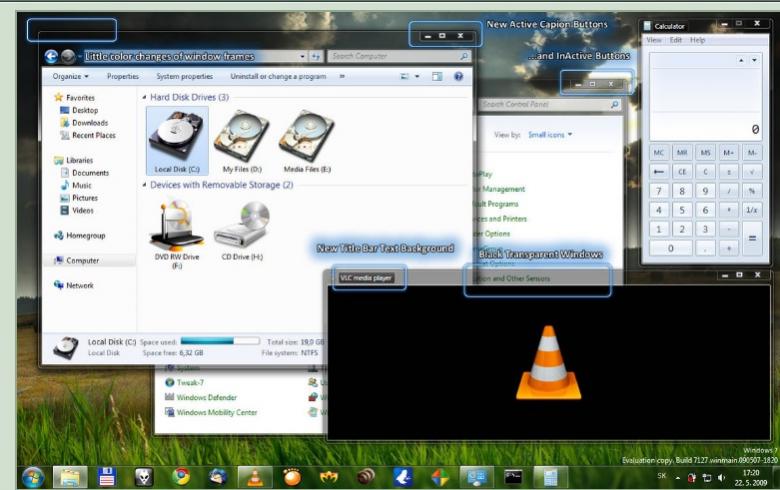The height and width of the screenshot is (490, 780).
Task: Select the Media Files (E:) drive icon
Action: (307, 141)
